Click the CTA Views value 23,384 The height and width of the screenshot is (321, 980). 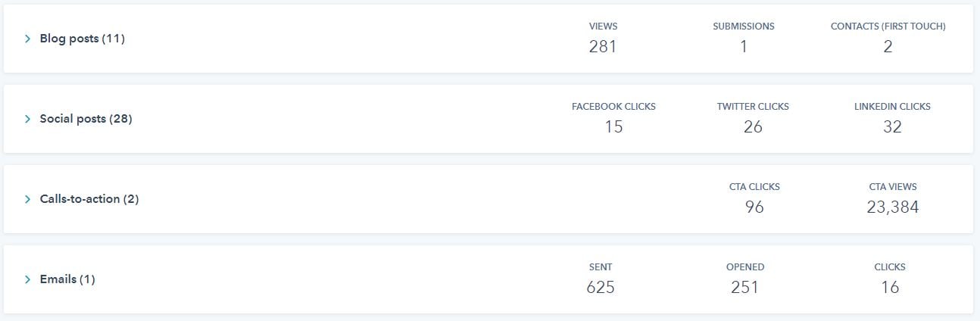point(893,207)
